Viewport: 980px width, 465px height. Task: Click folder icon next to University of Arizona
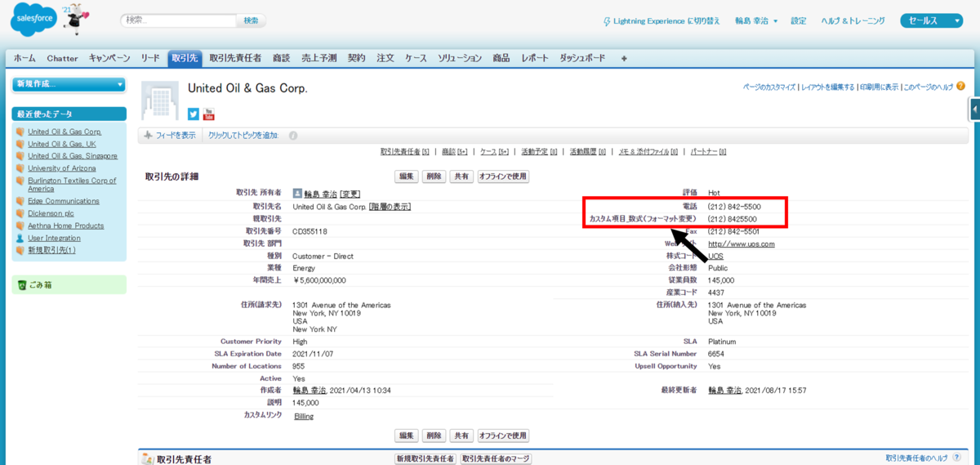pyautogui.click(x=20, y=168)
